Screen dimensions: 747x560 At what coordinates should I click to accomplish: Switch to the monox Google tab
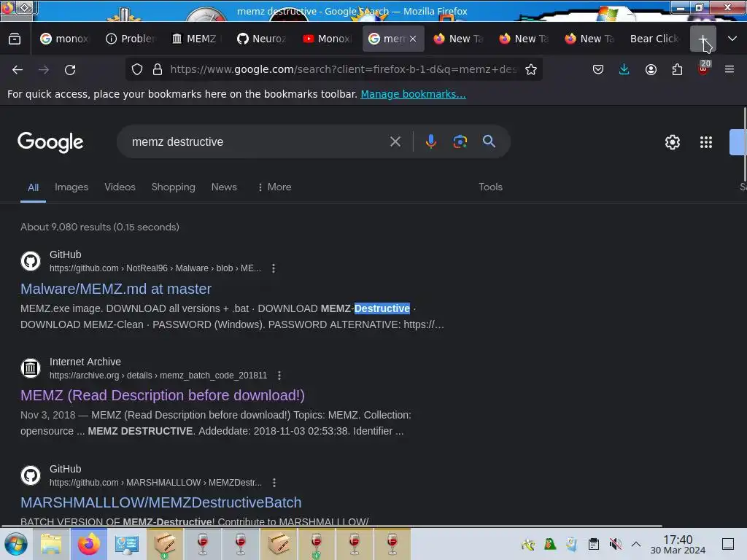(x=65, y=39)
